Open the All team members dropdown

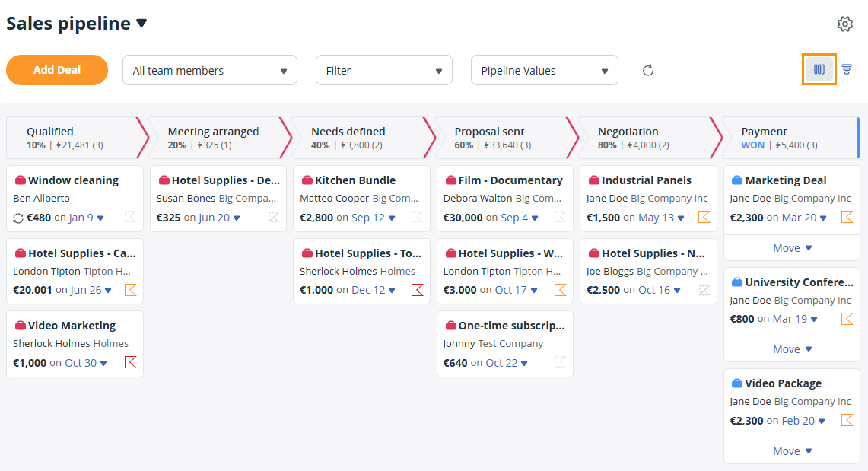click(210, 69)
